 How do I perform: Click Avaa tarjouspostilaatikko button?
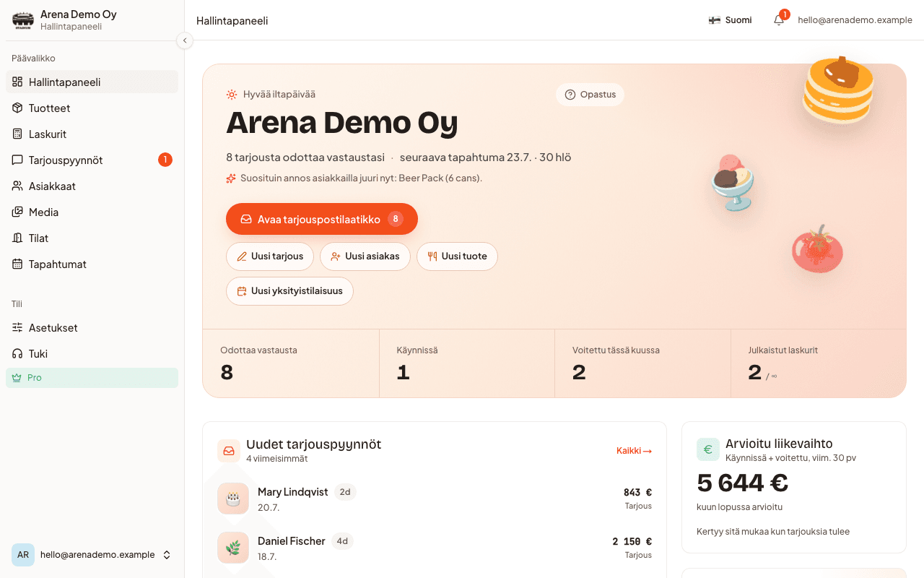322,219
